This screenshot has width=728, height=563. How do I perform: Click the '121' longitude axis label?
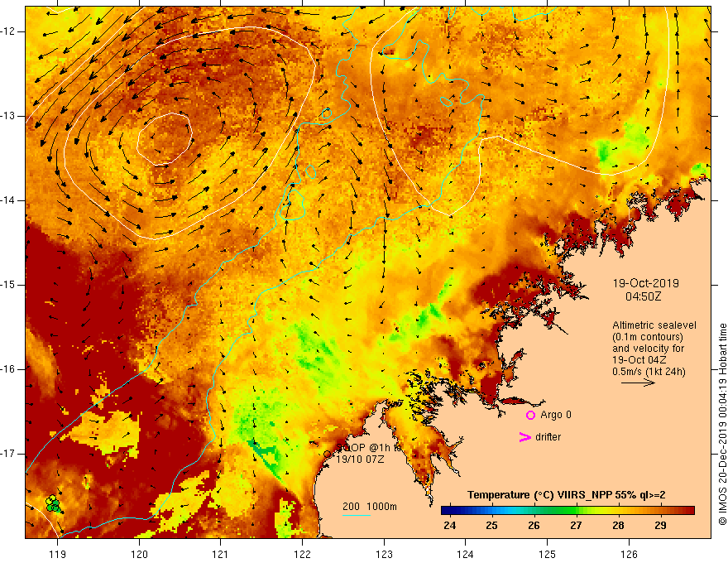coord(221,554)
